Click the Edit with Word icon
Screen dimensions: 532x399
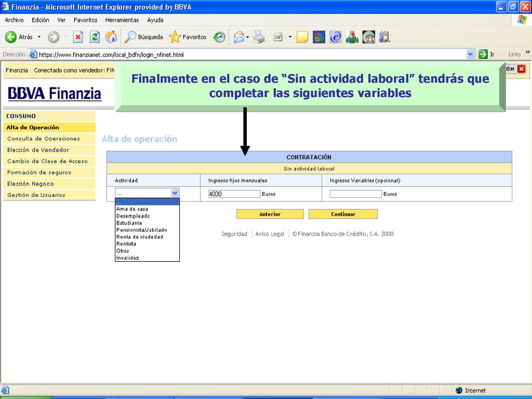point(278,37)
